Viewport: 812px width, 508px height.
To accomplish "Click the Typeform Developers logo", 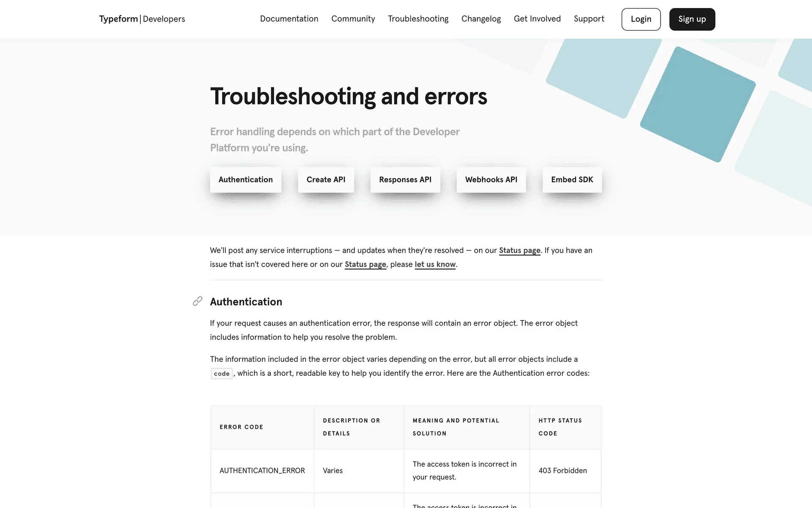I will [x=142, y=19].
